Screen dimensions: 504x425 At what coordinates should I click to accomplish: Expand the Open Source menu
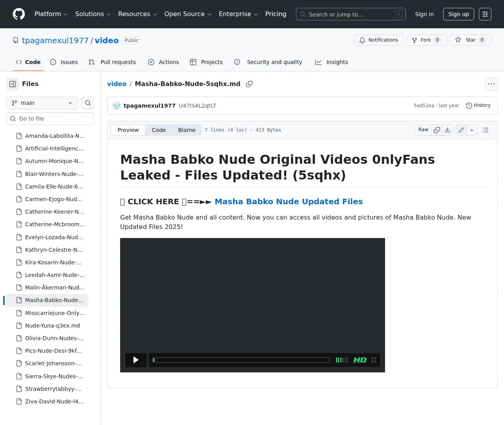coord(188,14)
